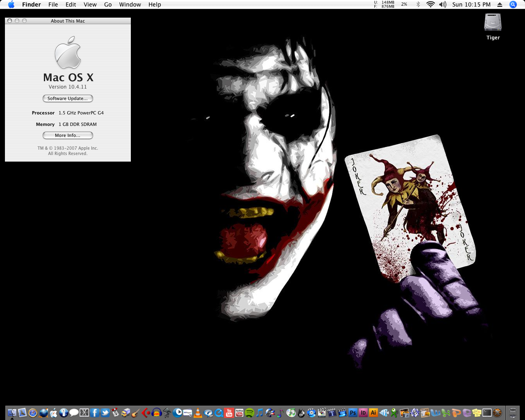525x420 pixels.
Task: Open the View menu
Action: [x=90, y=5]
